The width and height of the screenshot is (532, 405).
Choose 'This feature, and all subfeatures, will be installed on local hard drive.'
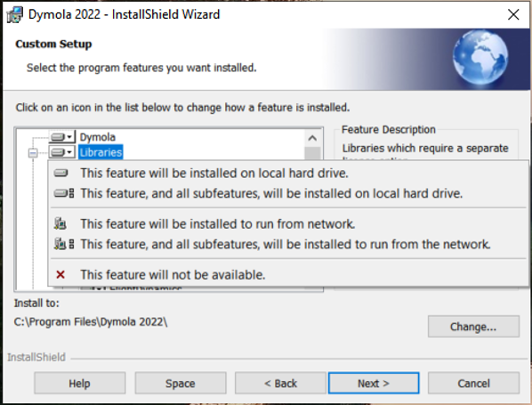(288, 193)
